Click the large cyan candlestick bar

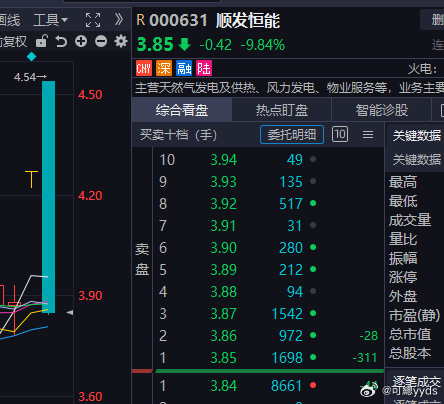pos(49,197)
